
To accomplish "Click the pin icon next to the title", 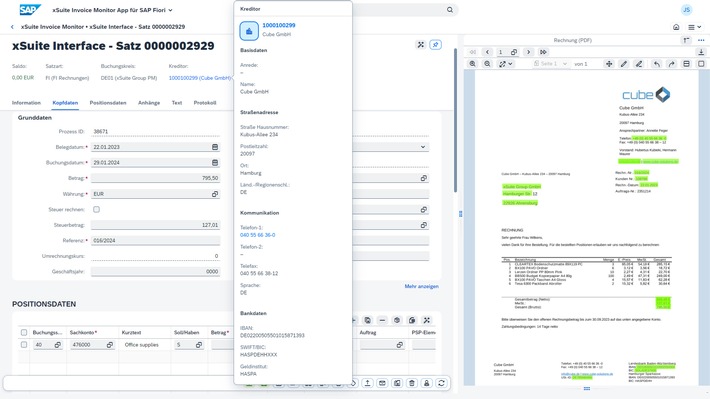I will coord(435,45).
